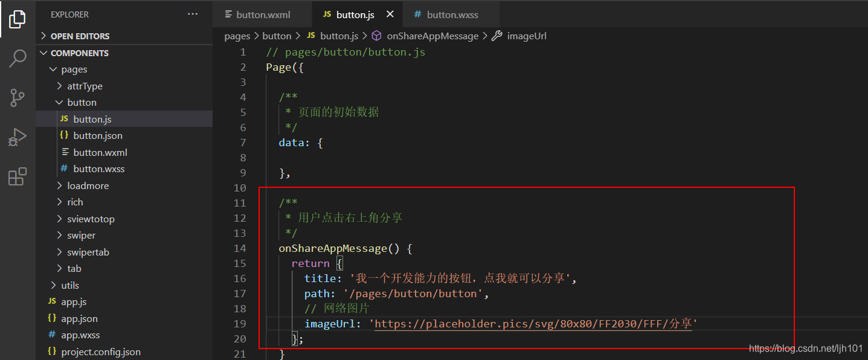
Task: Click the 'onShareAppMessage()' code on line 14
Action: (339, 248)
